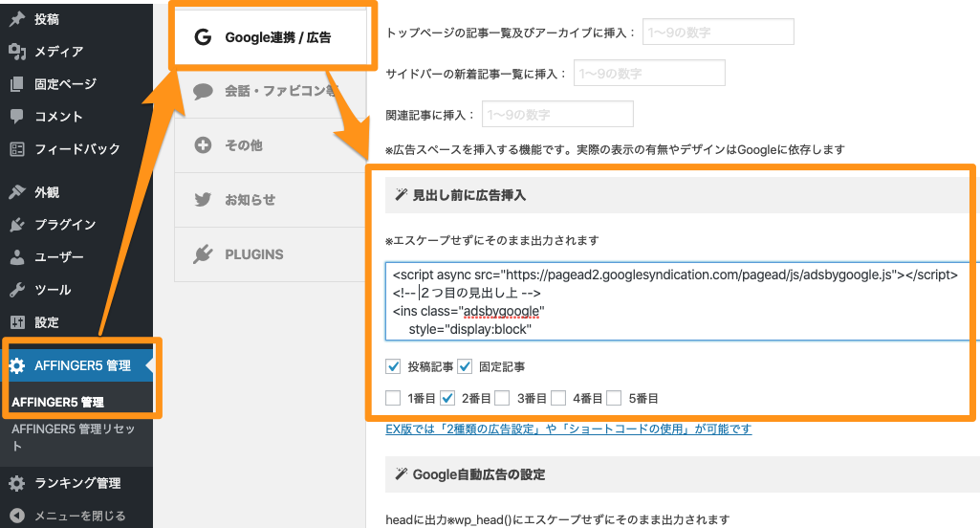Click the plug icon beside プラグイン
This screenshot has width=980, height=528.
[x=17, y=225]
